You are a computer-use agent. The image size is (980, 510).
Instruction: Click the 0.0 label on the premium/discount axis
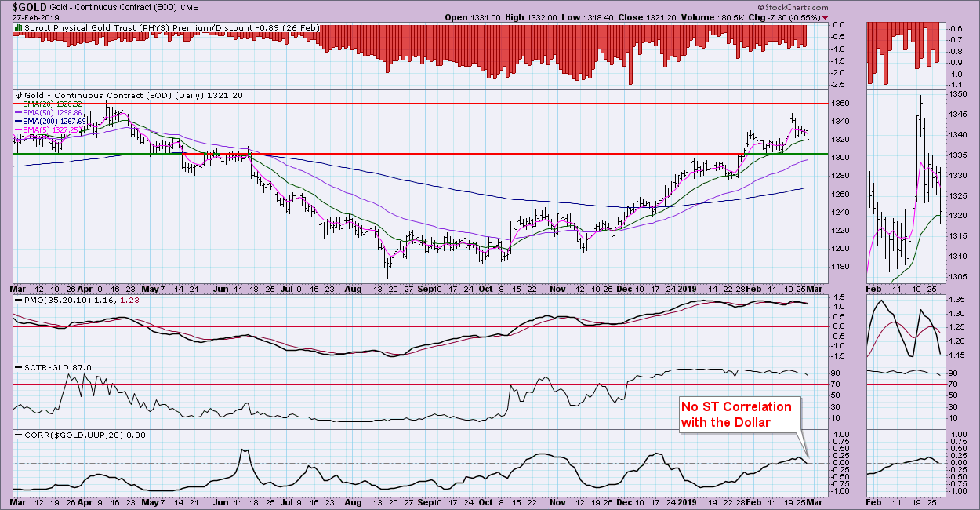point(839,25)
